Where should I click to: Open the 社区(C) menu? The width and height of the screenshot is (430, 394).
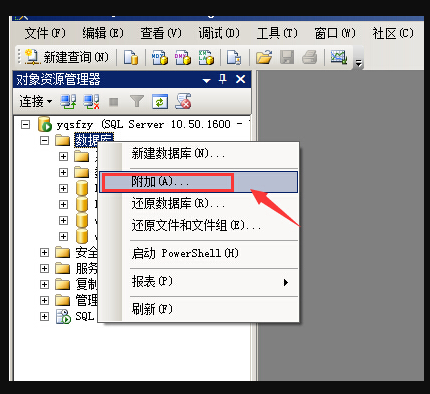pos(393,33)
